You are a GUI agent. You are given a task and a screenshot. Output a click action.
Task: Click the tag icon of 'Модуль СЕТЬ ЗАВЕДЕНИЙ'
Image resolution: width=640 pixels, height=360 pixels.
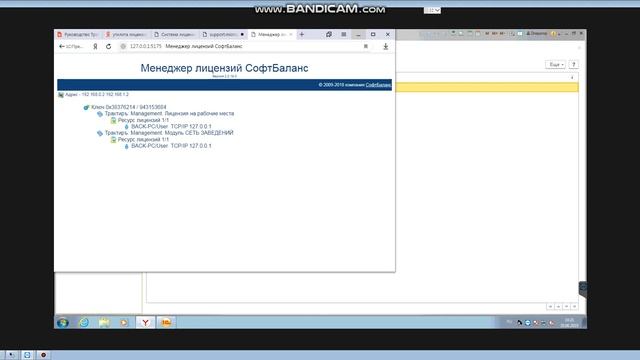[100, 133]
